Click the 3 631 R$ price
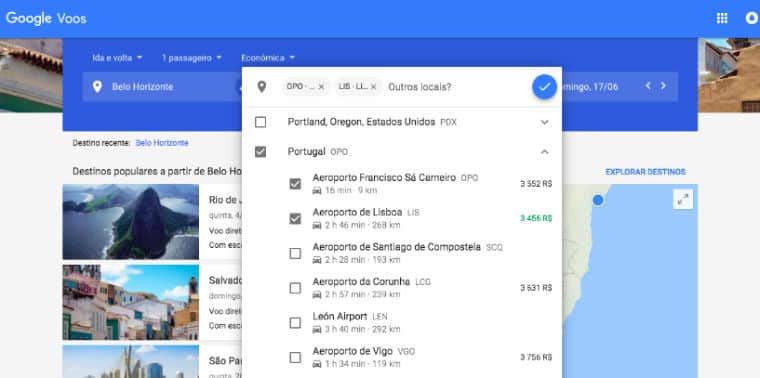 [x=536, y=288]
